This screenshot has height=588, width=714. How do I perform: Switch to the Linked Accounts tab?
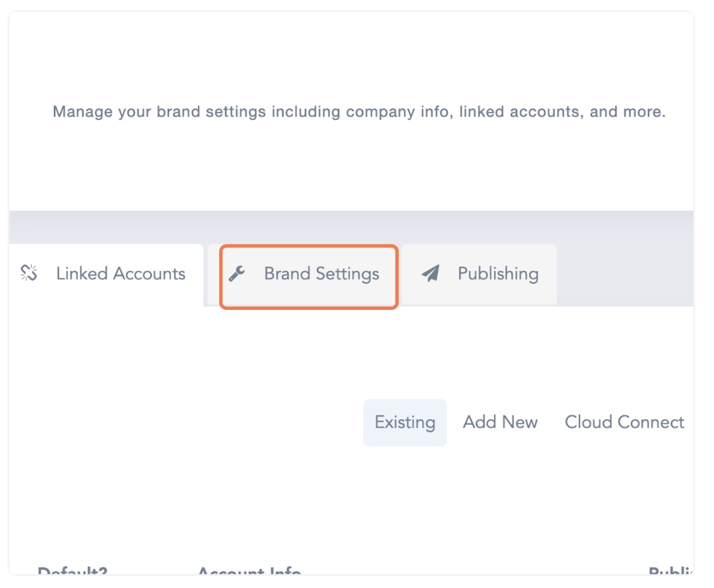(x=120, y=274)
